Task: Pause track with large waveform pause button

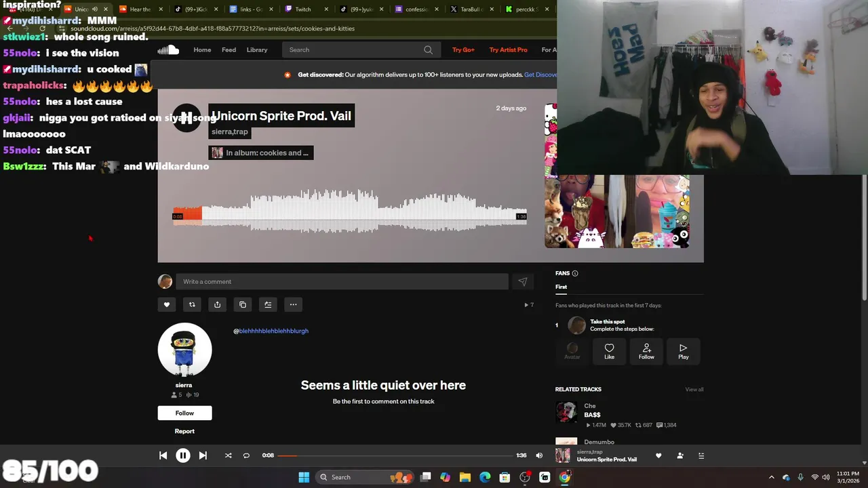Action: [x=186, y=119]
